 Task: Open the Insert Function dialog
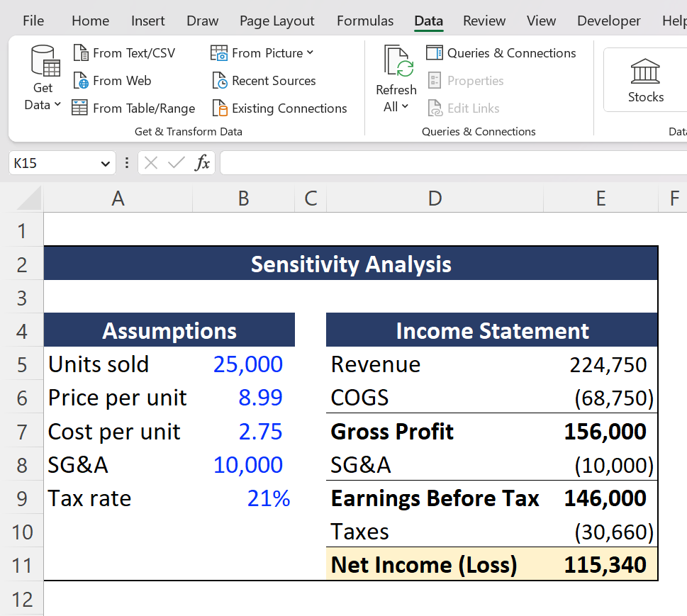(202, 162)
